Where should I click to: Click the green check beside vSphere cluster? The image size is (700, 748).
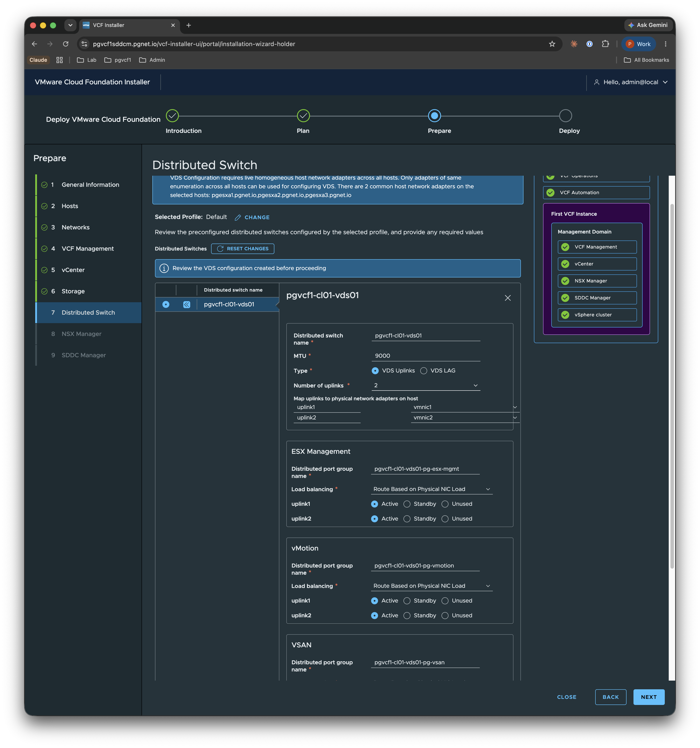[565, 315]
